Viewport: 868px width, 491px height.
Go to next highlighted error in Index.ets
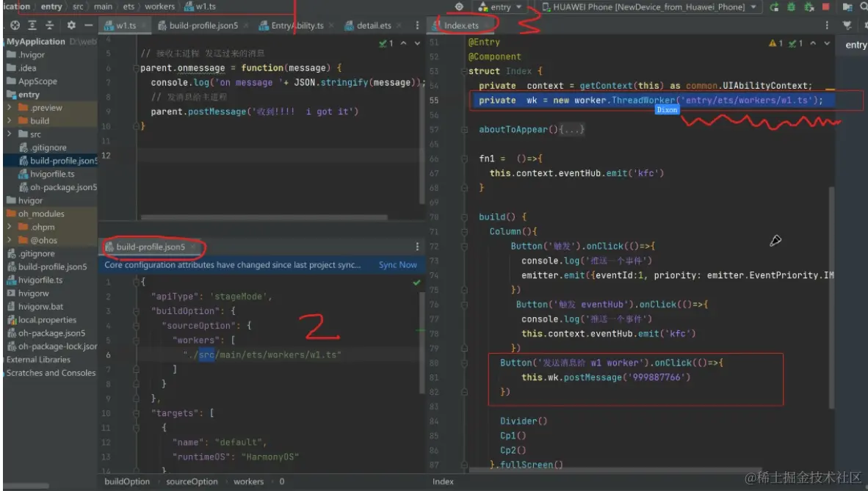[827, 43]
